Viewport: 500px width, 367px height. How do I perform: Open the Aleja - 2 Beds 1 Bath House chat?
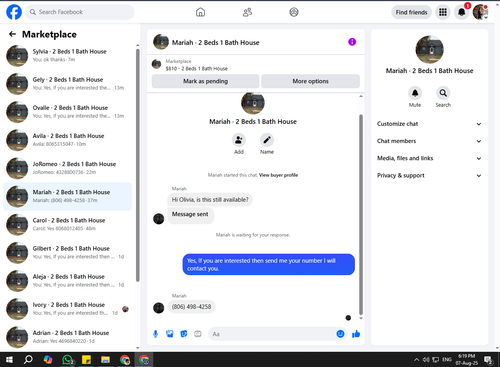pos(67,281)
